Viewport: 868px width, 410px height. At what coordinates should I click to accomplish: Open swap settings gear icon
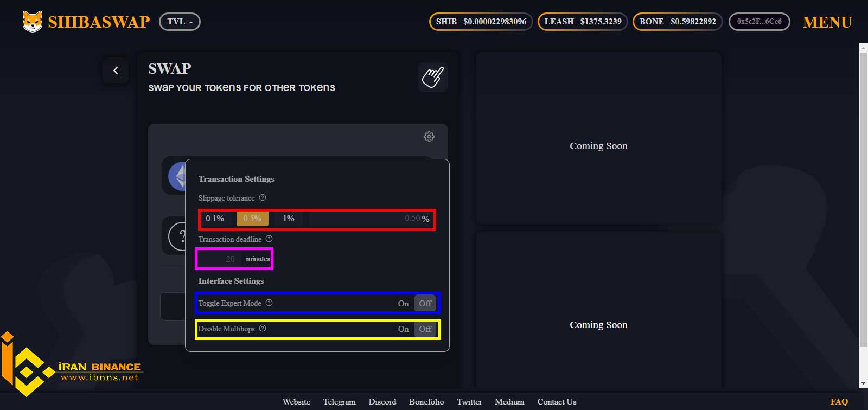429,137
